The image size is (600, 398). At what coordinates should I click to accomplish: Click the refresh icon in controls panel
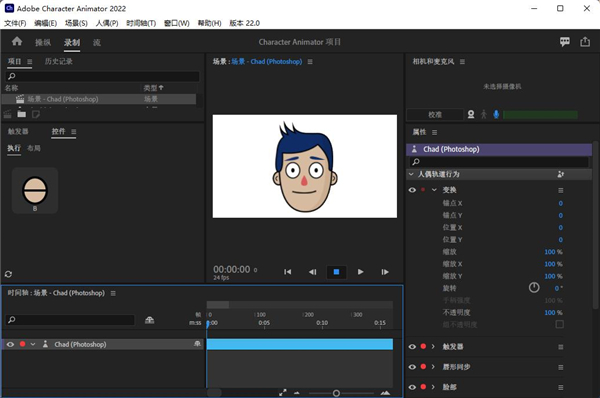coord(8,274)
